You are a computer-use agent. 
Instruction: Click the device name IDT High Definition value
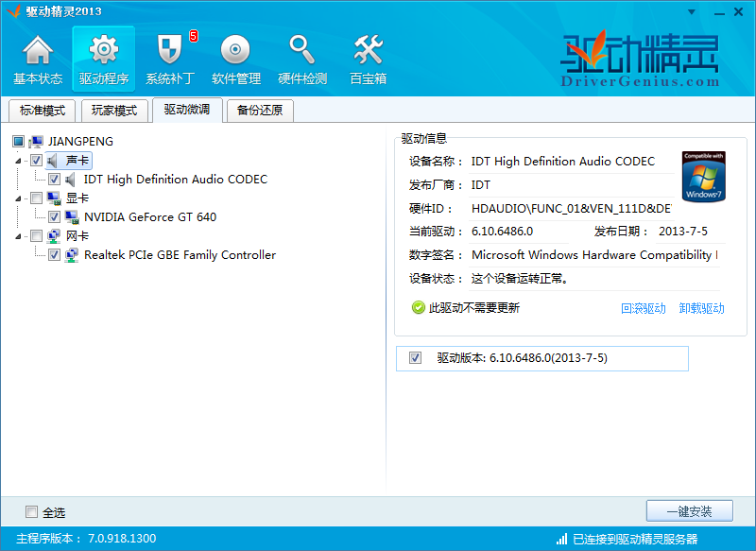[563, 161]
